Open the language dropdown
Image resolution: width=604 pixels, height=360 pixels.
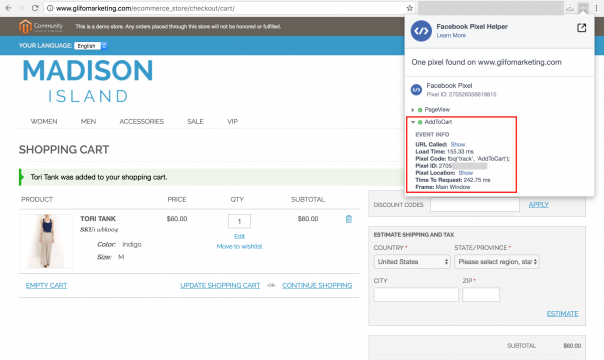(x=91, y=46)
